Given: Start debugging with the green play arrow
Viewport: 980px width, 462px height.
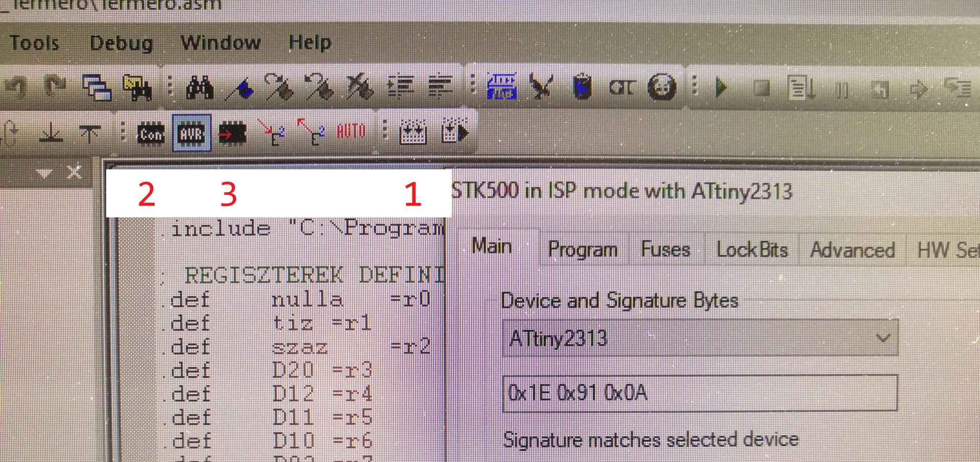Looking at the screenshot, I should (721, 87).
